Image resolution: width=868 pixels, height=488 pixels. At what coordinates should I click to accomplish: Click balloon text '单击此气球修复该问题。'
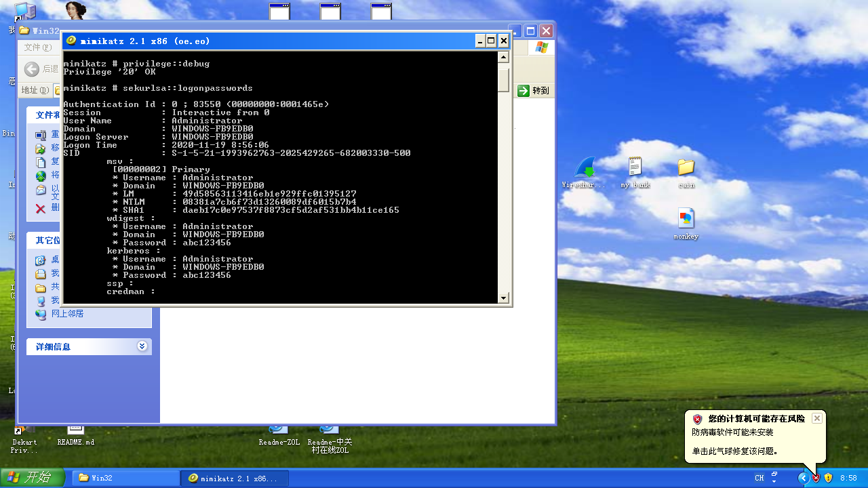point(735,451)
